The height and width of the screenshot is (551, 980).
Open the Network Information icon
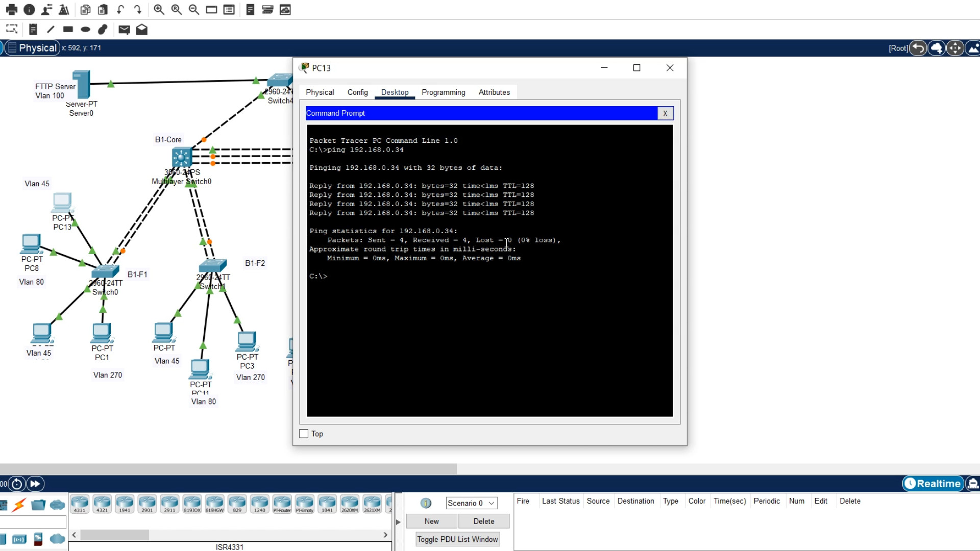coord(29,10)
